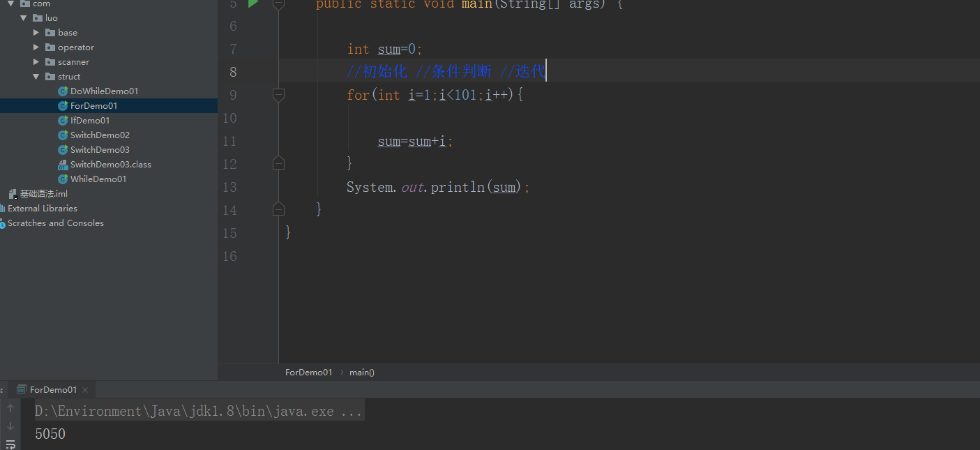Click main() in the editor breadcrumb
980x450 pixels.
click(x=362, y=373)
